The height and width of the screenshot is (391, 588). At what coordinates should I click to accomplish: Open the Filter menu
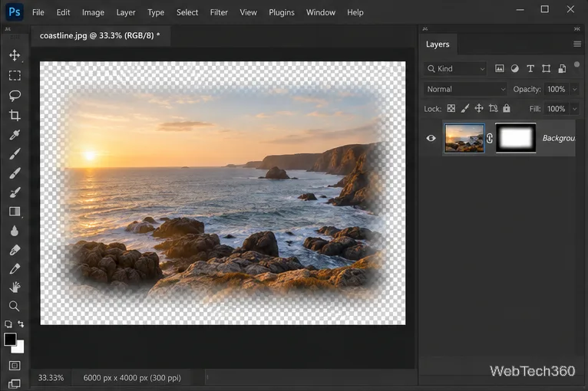click(x=219, y=12)
